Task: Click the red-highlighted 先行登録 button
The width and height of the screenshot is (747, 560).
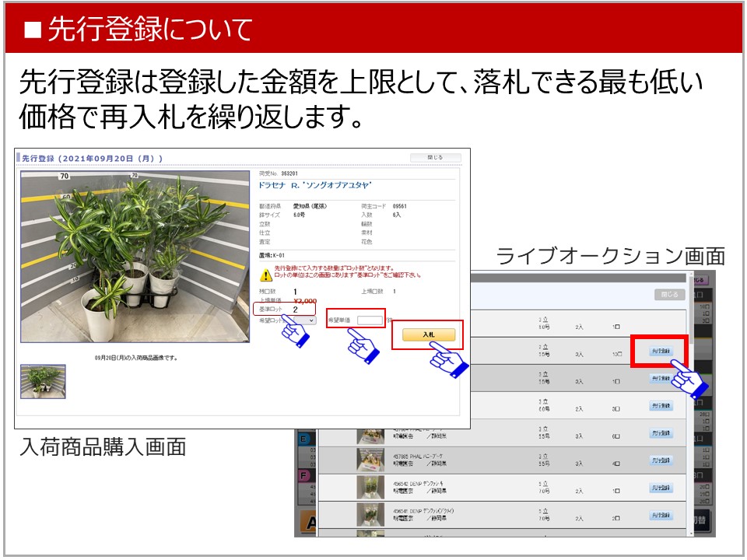Action: click(660, 352)
